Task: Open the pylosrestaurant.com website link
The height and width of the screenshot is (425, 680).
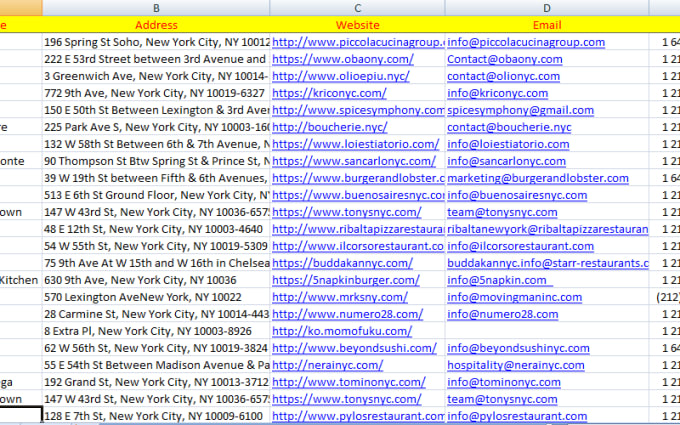Action: (x=358, y=416)
